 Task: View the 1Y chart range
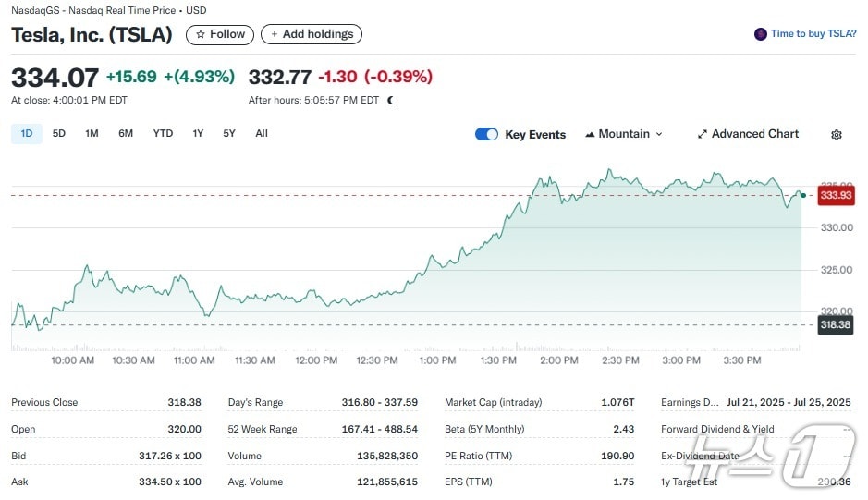[198, 134]
